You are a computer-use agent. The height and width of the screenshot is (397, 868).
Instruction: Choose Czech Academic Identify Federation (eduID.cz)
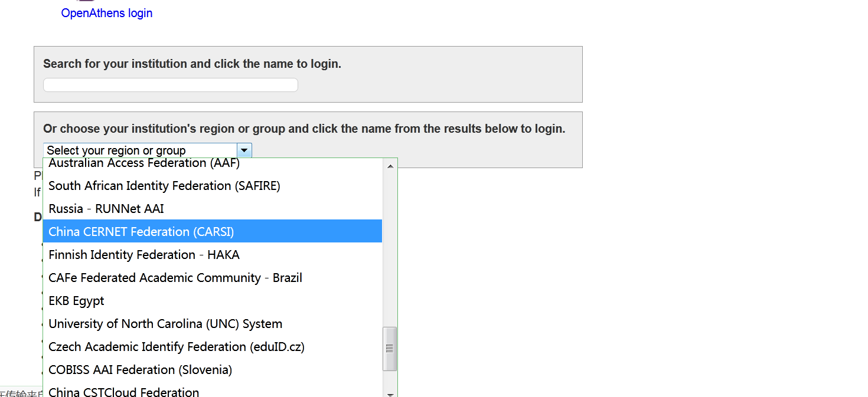pos(177,347)
